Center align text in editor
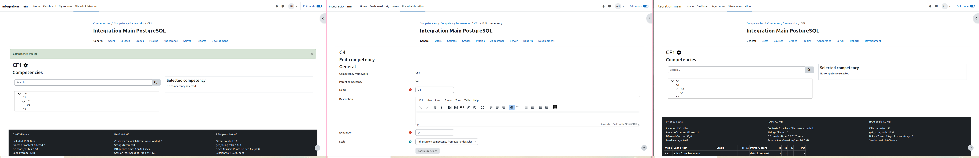 [497, 107]
